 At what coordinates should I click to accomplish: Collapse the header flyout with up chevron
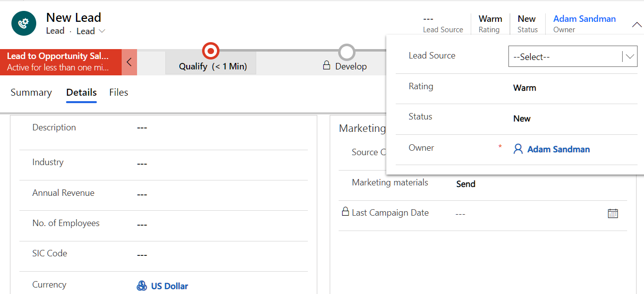[637, 25]
